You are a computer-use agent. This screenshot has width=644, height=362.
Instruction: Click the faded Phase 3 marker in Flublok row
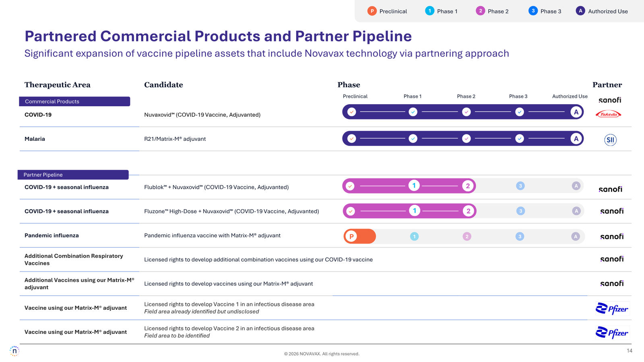pos(520,186)
